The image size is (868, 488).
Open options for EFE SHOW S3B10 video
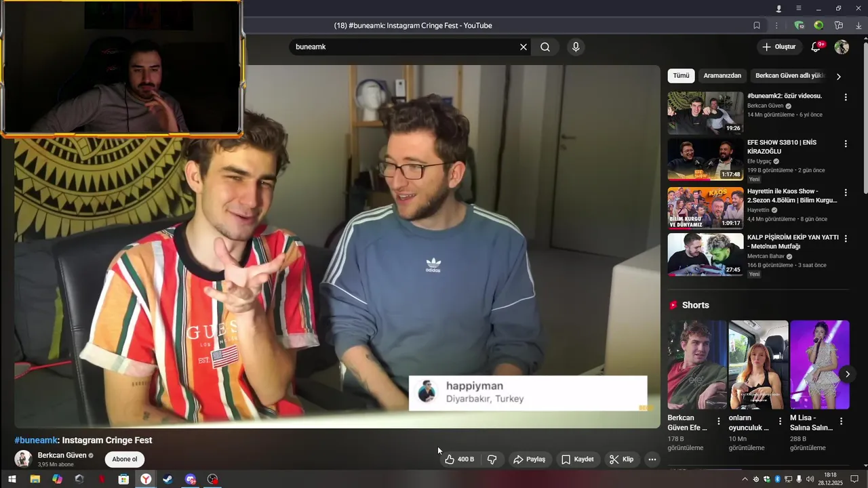click(x=846, y=144)
